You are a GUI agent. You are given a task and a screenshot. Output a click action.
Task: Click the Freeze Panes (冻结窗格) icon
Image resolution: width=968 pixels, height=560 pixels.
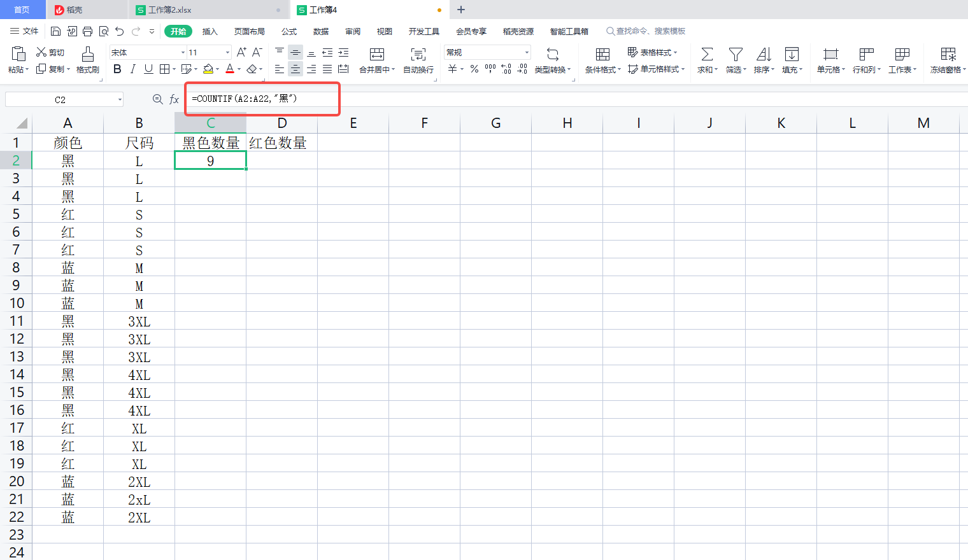948,55
